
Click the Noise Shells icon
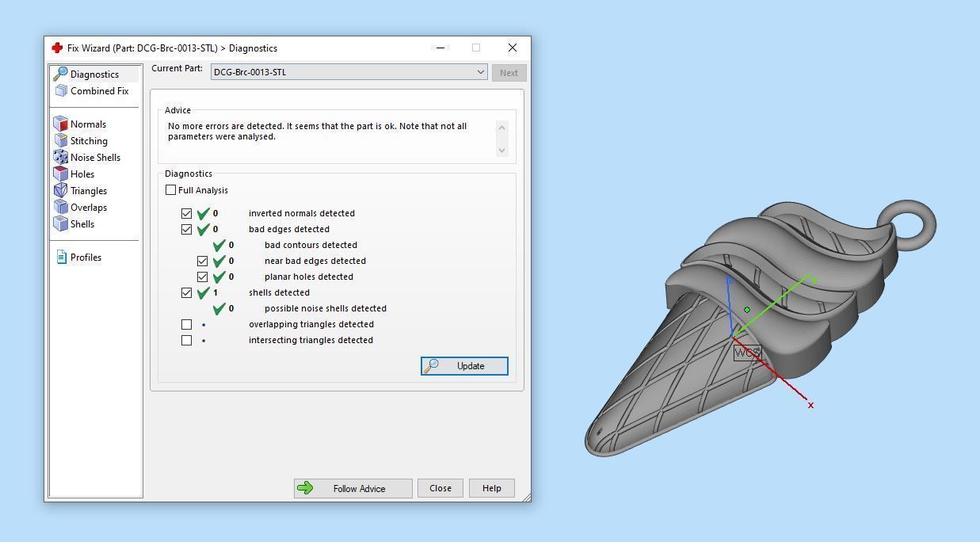click(x=60, y=157)
